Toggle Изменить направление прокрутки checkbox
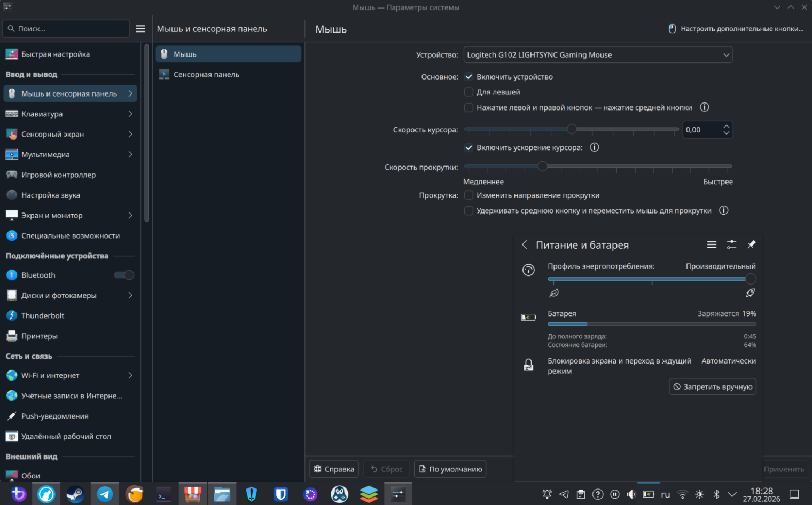Viewport: 812px width, 505px height. click(469, 195)
